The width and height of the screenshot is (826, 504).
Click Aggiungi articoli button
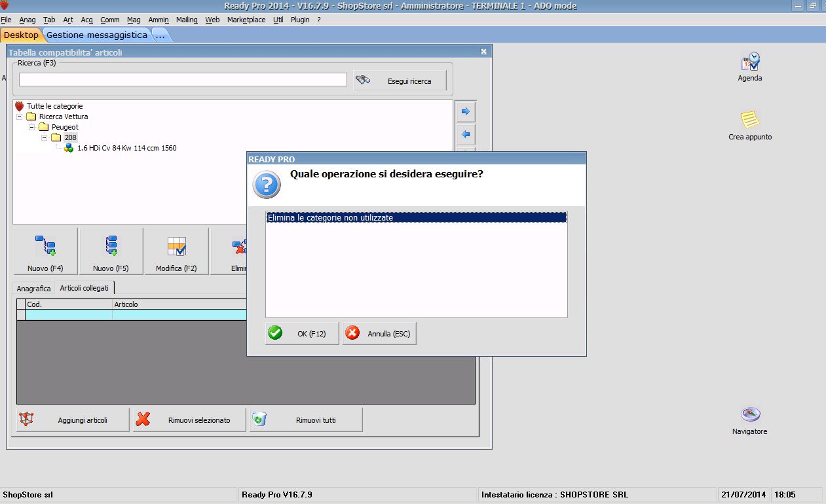tap(73, 420)
